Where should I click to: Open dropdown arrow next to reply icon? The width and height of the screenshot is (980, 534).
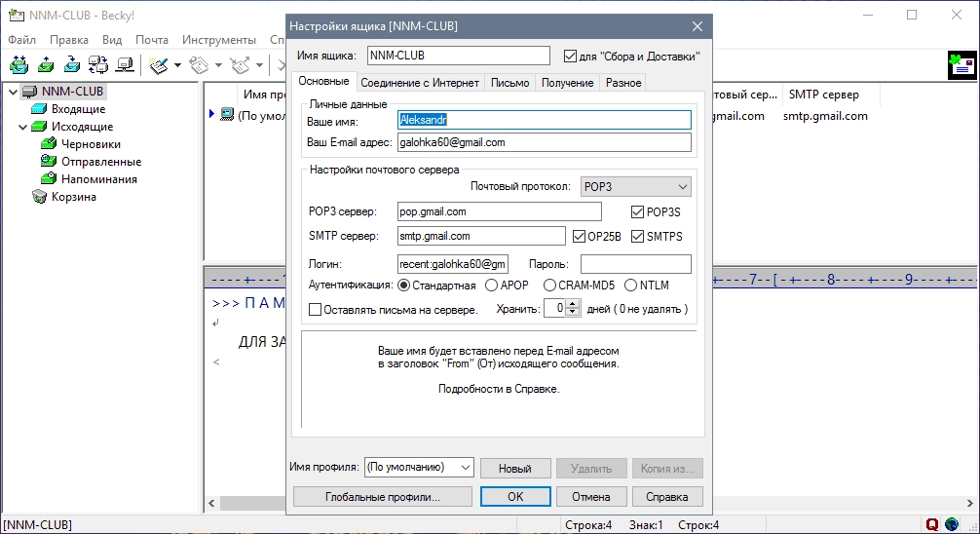coord(218,65)
